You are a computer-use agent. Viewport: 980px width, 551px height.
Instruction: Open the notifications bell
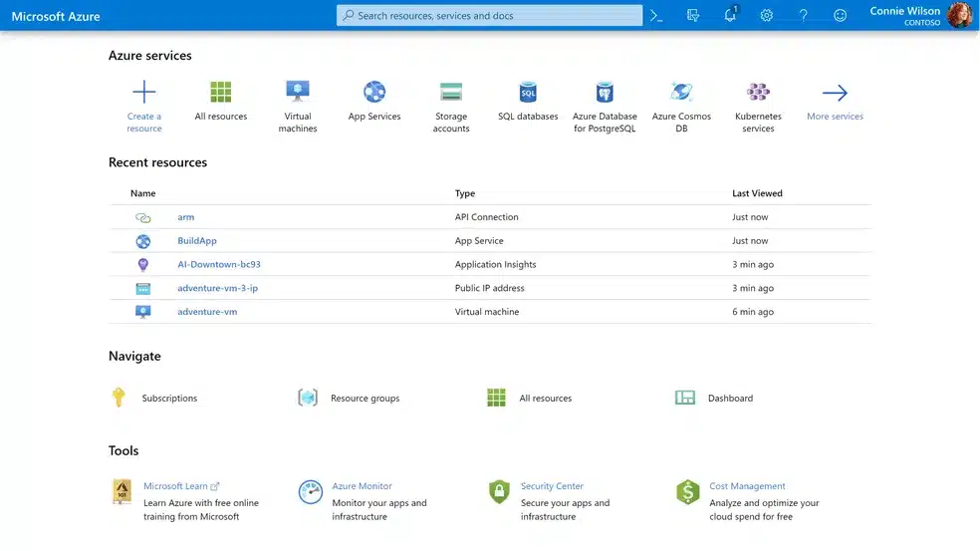[x=730, y=15]
